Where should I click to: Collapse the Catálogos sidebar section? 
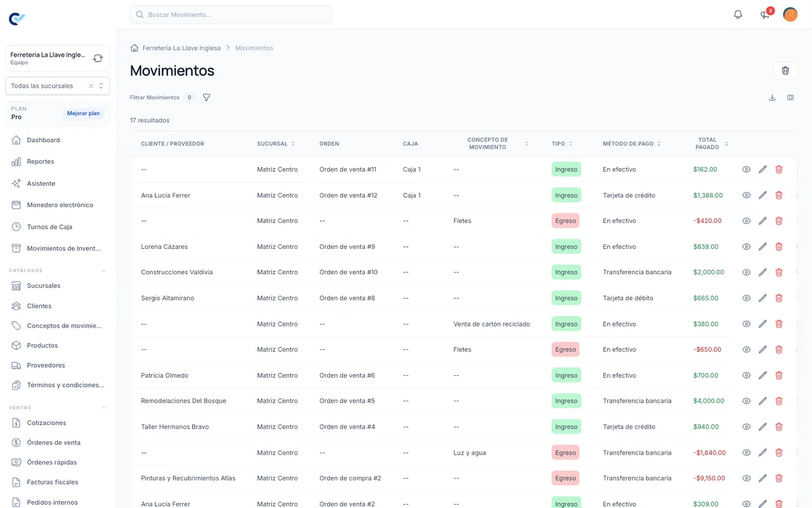coord(104,271)
